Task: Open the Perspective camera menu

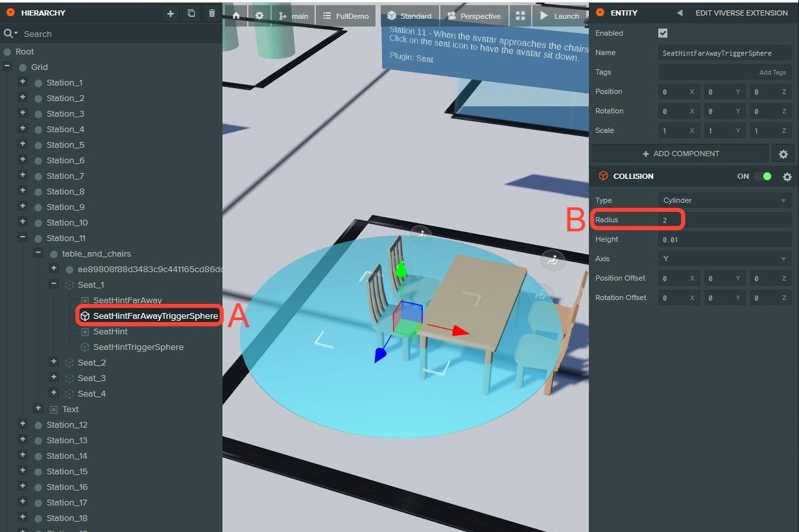Action: (x=474, y=16)
